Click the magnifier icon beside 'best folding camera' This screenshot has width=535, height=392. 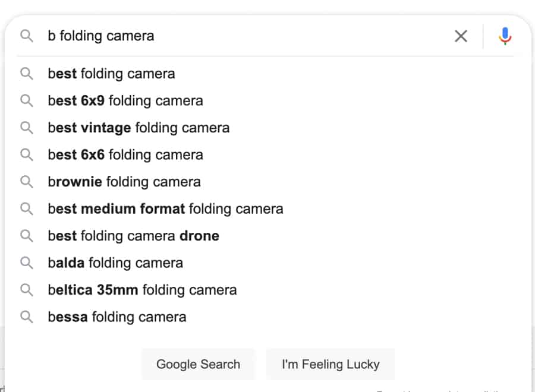(x=27, y=74)
